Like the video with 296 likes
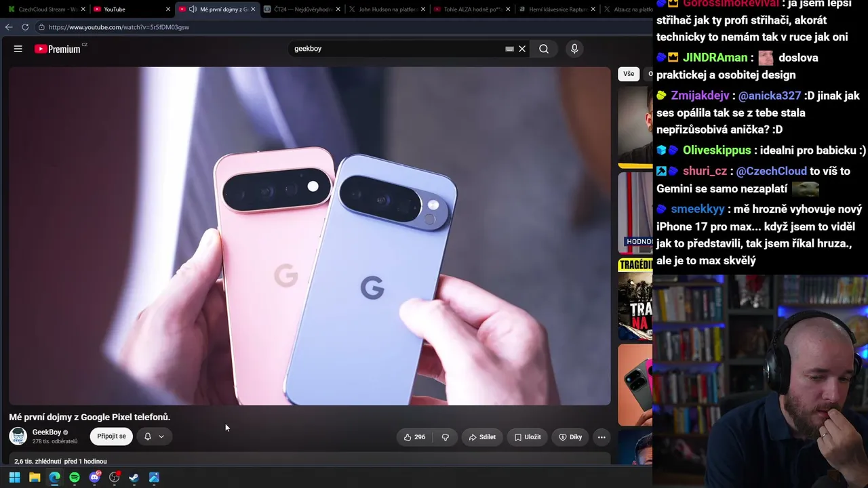This screenshot has width=868, height=488. [x=414, y=437]
